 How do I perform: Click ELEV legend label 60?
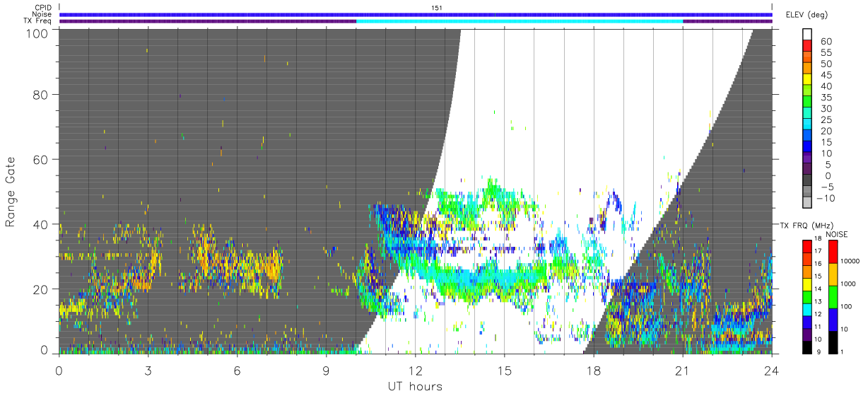pyautogui.click(x=825, y=41)
